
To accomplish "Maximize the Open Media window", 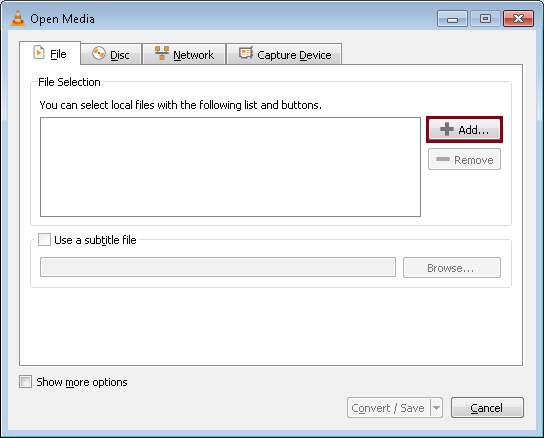I will tap(485, 18).
